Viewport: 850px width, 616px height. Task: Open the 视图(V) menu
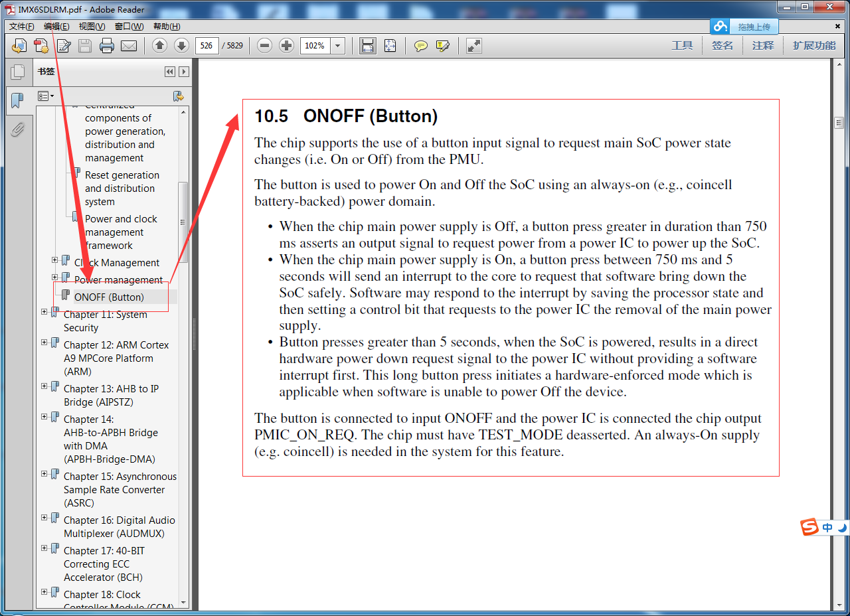tap(92, 27)
